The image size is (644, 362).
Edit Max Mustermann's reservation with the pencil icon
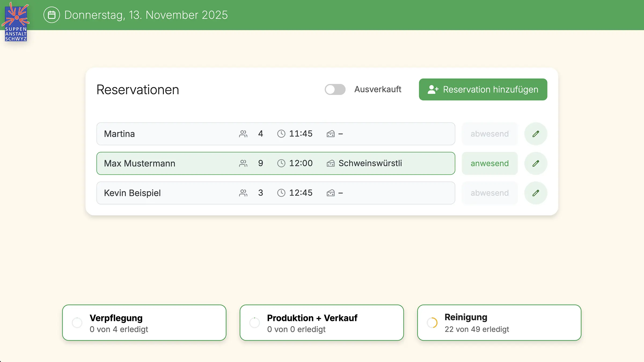pos(536,163)
